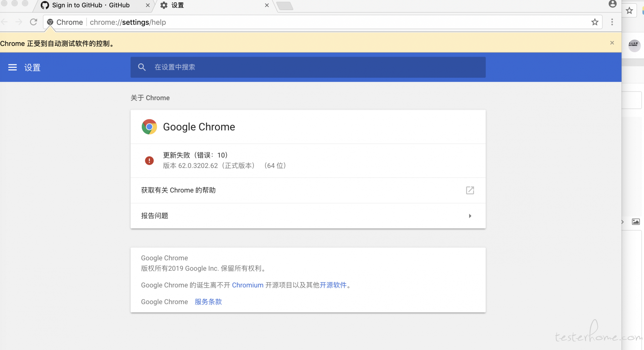
Task: Focus the settings search field
Action: click(308, 67)
